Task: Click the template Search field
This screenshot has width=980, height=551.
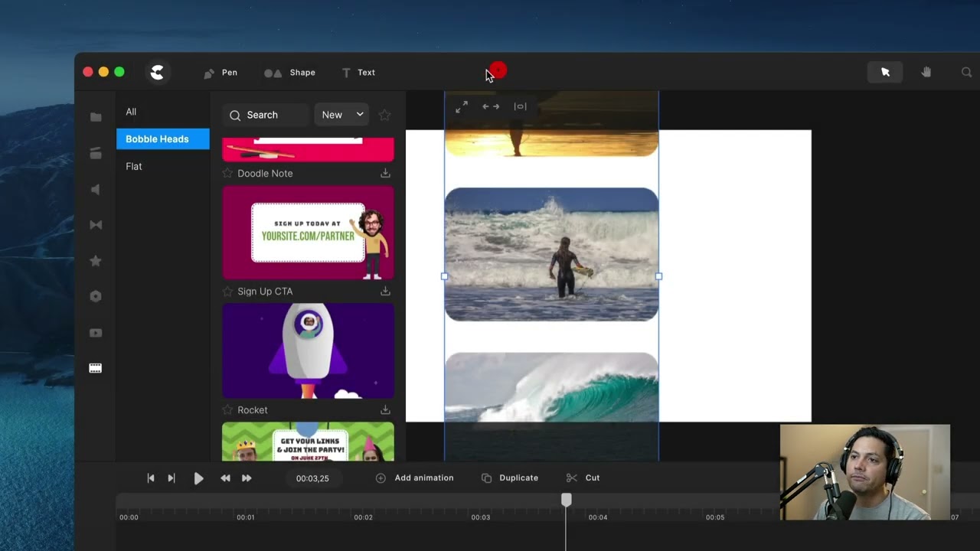Action: tap(266, 115)
